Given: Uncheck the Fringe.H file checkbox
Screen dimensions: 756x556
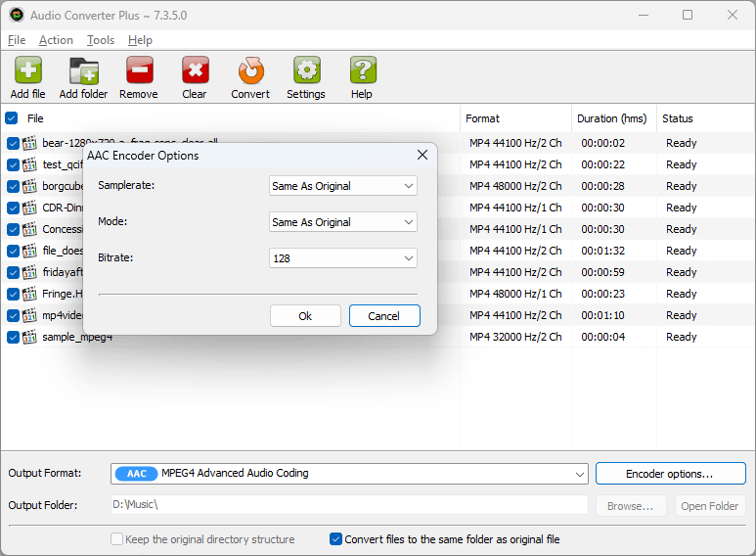Looking at the screenshot, I should click(x=13, y=294).
